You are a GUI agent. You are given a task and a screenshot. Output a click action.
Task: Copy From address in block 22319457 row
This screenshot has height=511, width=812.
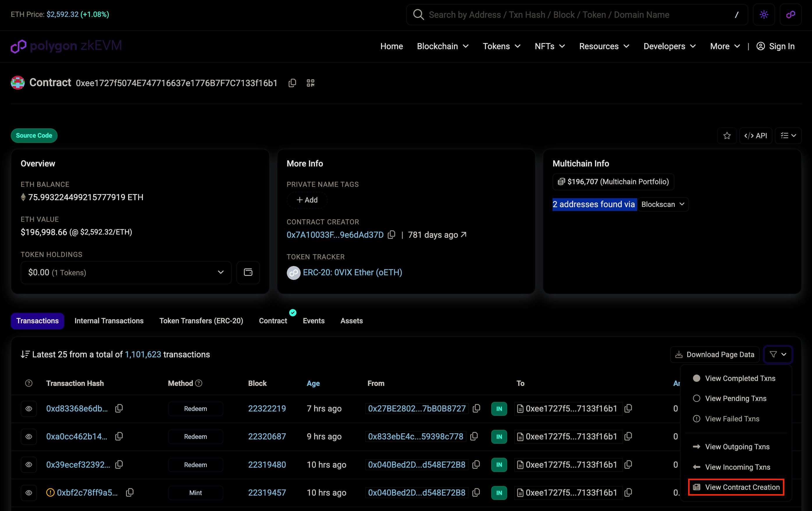(x=476, y=493)
